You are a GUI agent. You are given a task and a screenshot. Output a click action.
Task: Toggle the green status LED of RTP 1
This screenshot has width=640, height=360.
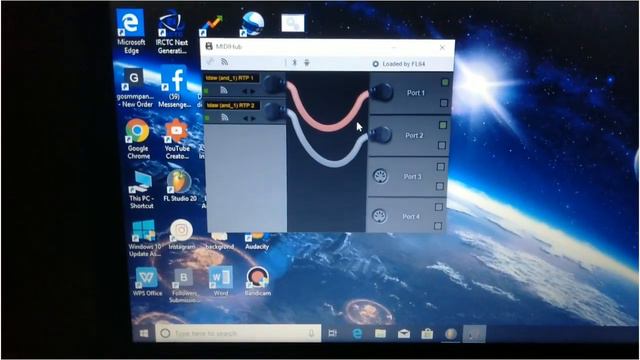pos(206,91)
